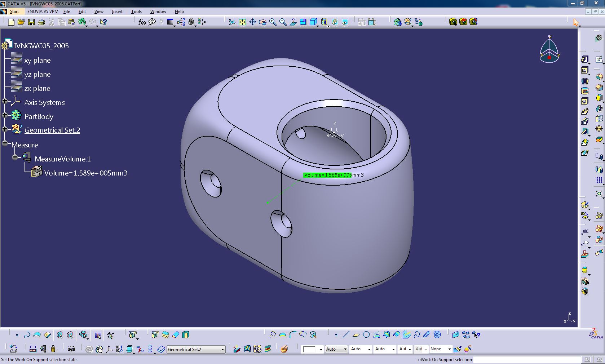Image resolution: width=605 pixels, height=364 pixels.
Task: Open the Window menu
Action: [158, 12]
